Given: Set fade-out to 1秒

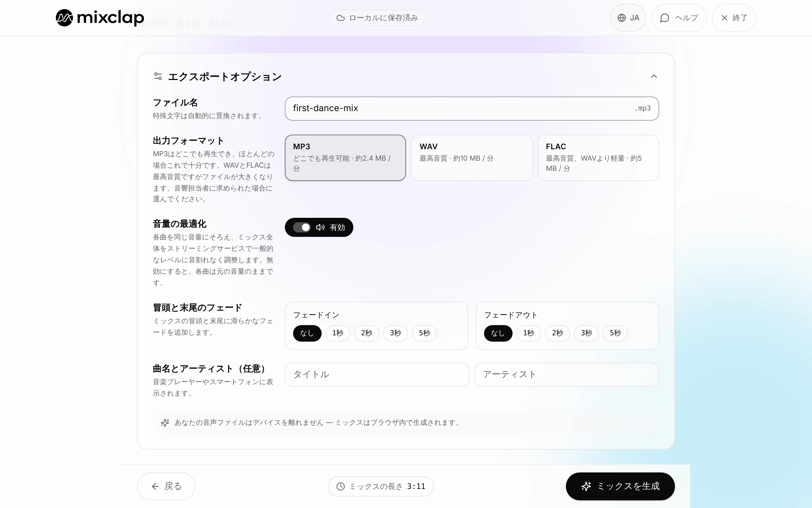Looking at the screenshot, I should [528, 333].
